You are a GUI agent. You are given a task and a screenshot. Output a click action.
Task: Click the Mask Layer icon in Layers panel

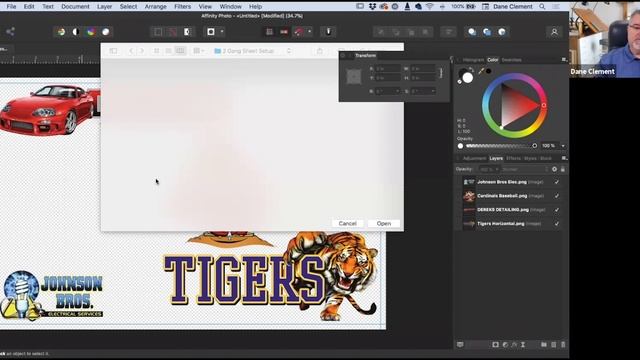point(495,345)
